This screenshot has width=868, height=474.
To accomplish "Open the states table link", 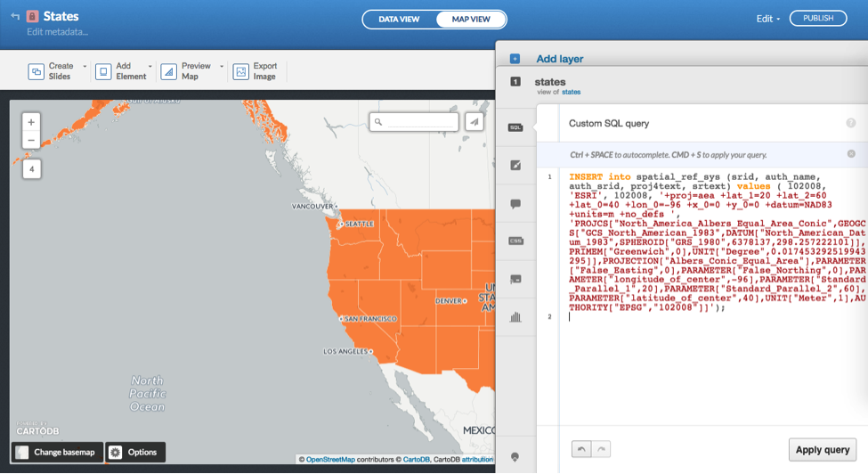I will coord(572,92).
